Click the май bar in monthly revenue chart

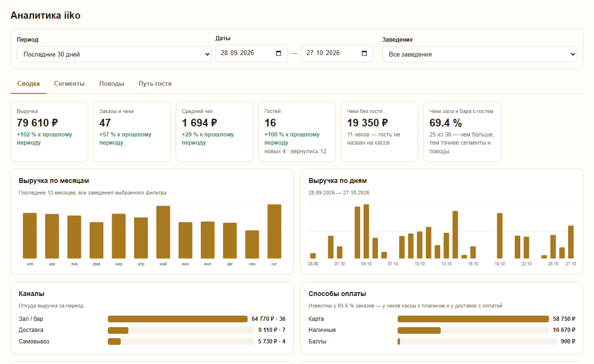click(x=163, y=232)
